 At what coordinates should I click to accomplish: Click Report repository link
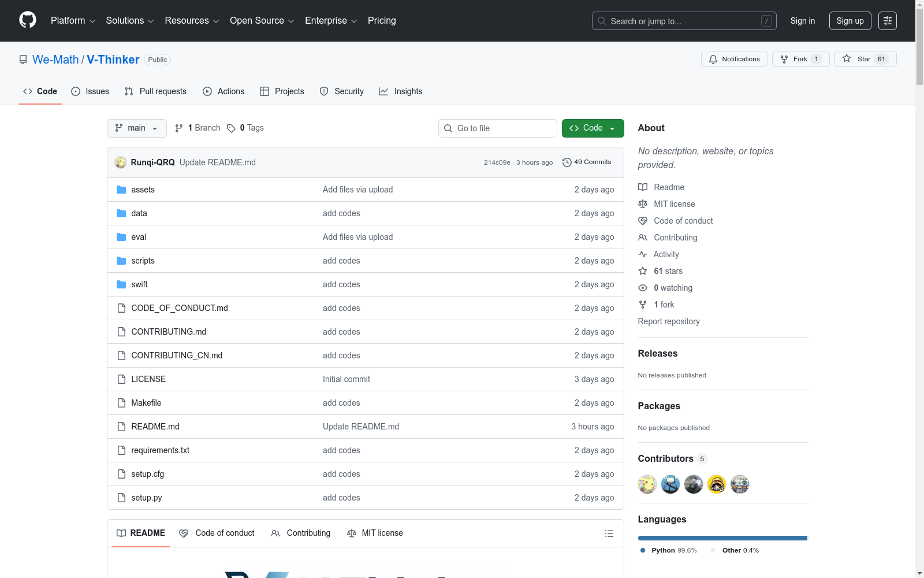coord(669,321)
